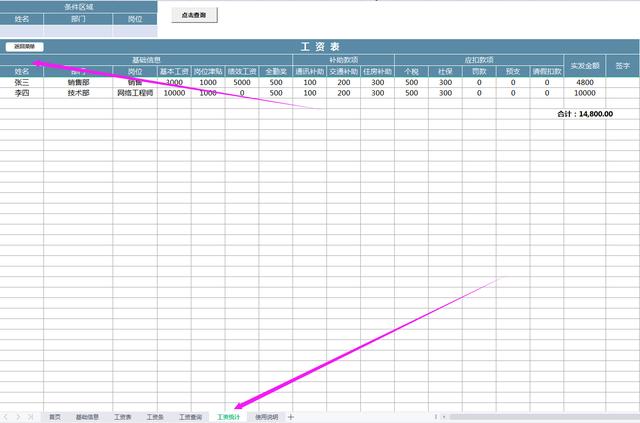Select the 工资表 title cell
The image size is (640, 423).
320,47
